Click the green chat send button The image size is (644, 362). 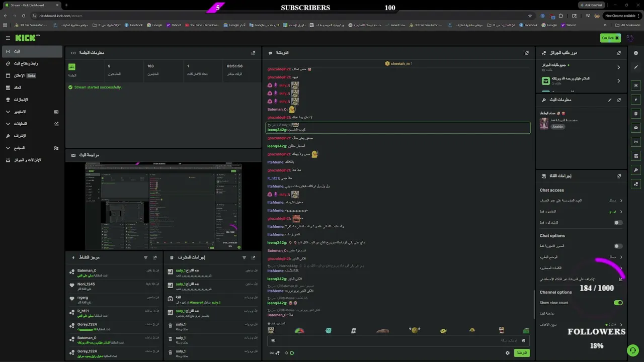coord(522,353)
